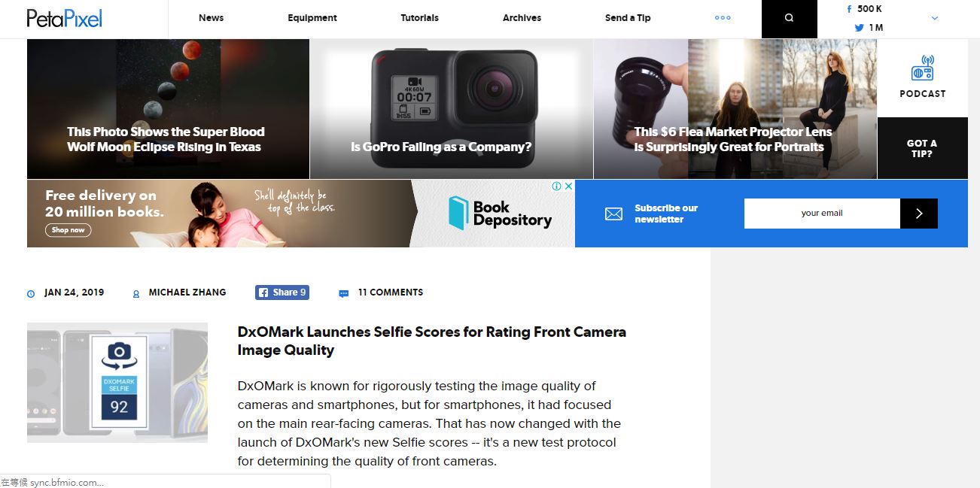
Task: Close the Book Depository ad
Action: [x=569, y=186]
